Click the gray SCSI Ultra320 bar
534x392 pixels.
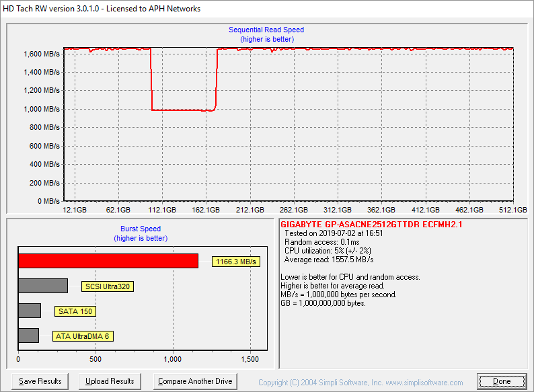click(x=43, y=286)
